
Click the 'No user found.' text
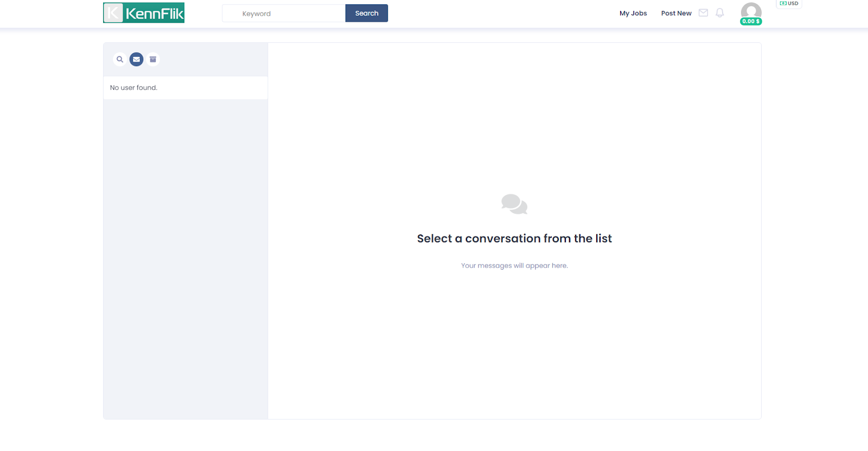[x=133, y=87]
